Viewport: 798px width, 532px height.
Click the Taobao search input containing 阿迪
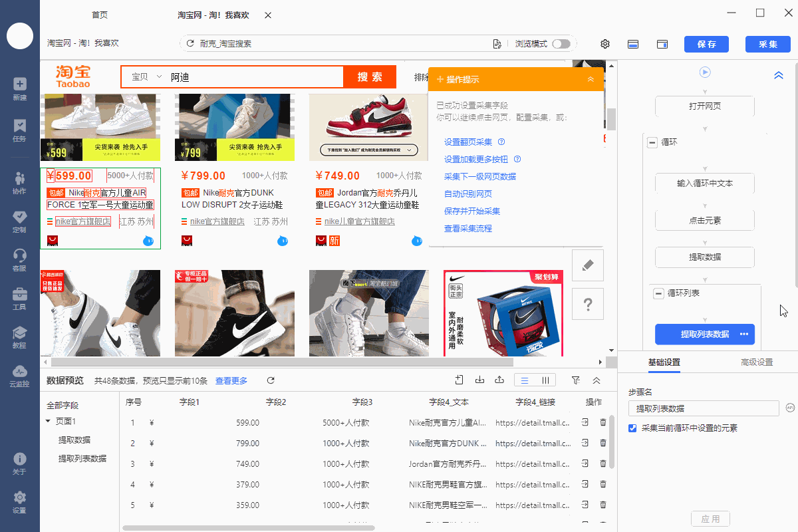pos(255,77)
